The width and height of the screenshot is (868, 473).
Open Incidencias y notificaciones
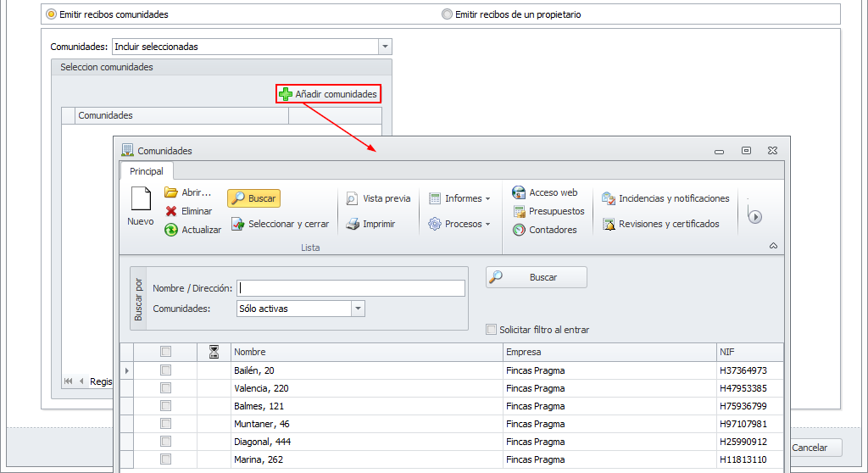pyautogui.click(x=665, y=198)
